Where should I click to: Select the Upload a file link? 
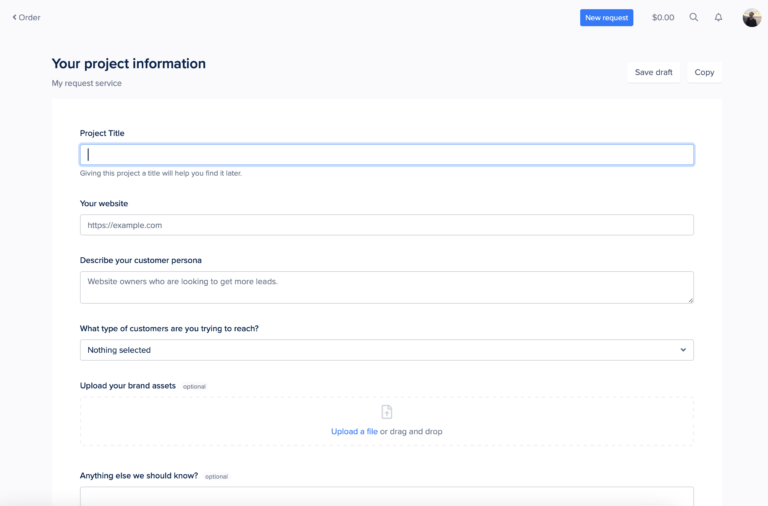click(354, 432)
